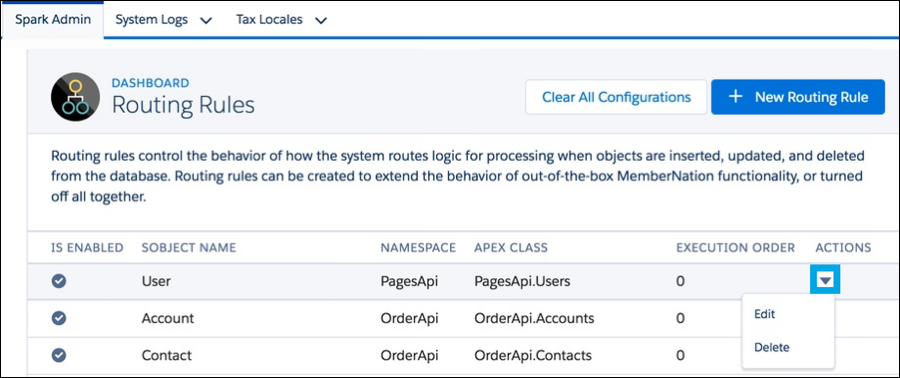Open actions dropdown arrow for User row
The image size is (900, 378).
coord(825,280)
